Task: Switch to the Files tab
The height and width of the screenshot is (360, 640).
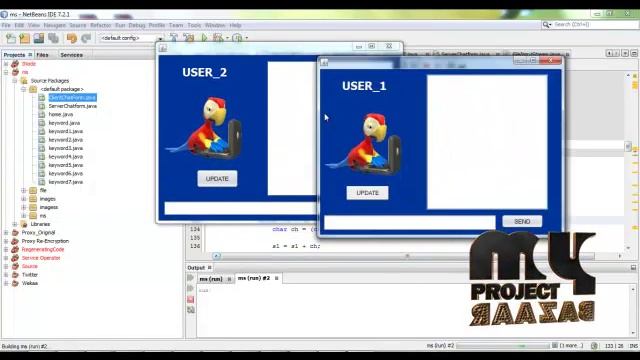Action: pyautogui.click(x=42, y=55)
